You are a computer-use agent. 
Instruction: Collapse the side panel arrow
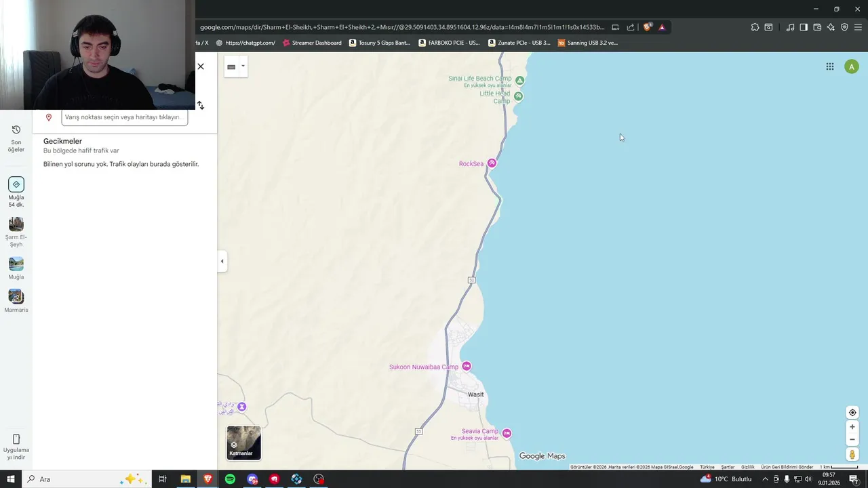click(x=222, y=261)
